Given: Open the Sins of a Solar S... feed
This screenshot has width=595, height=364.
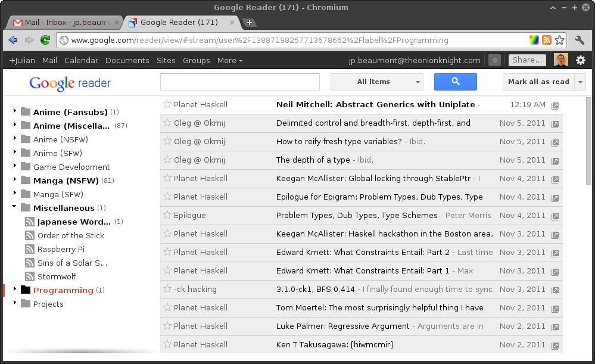Looking at the screenshot, I should 72,263.
